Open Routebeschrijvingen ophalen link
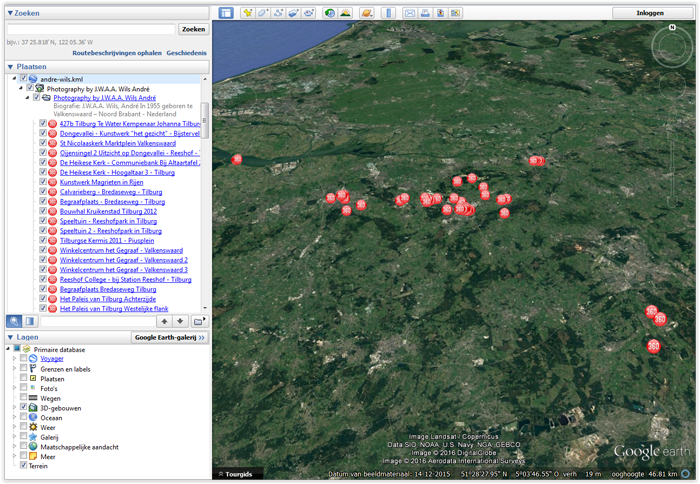Viewport: 700px width, 484px height. click(117, 53)
